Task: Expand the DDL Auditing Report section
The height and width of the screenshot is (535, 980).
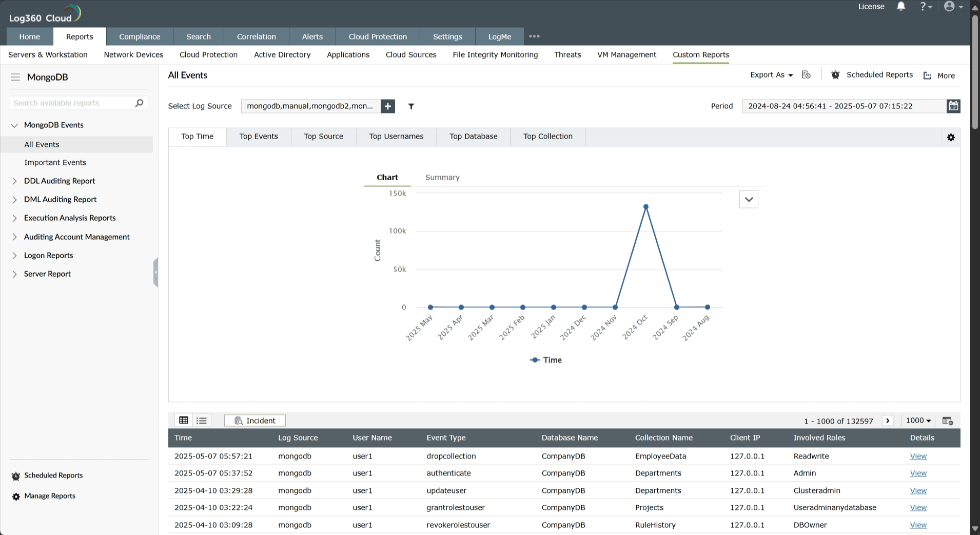Action: [x=14, y=181]
